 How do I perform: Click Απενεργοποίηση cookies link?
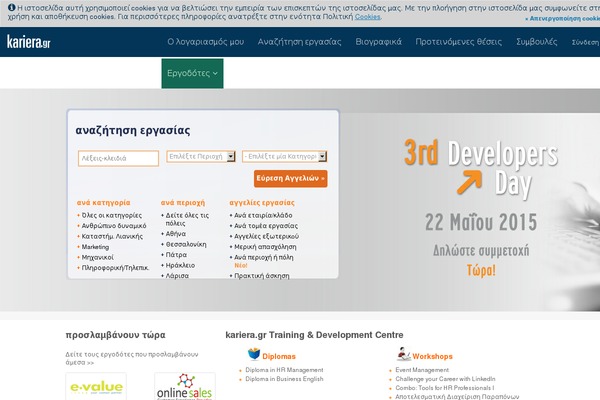(x=562, y=18)
